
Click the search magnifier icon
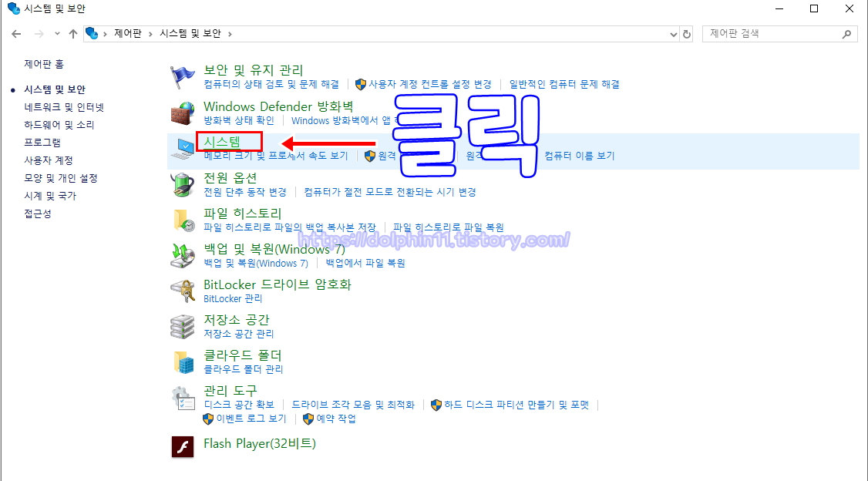pyautogui.click(x=846, y=34)
